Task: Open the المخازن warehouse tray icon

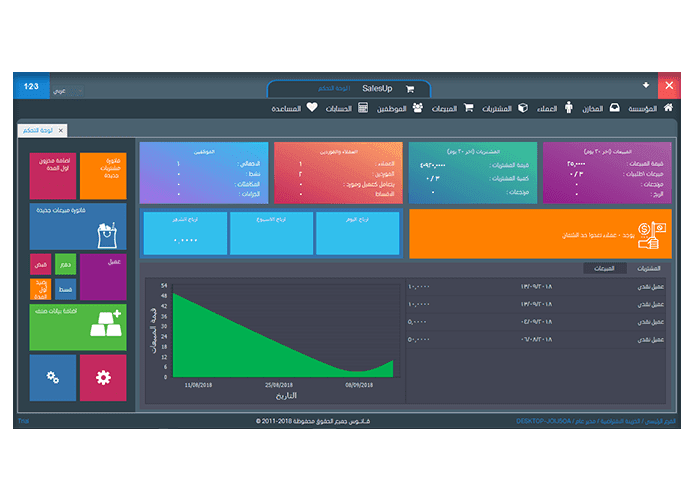Action: pyautogui.click(x=614, y=108)
